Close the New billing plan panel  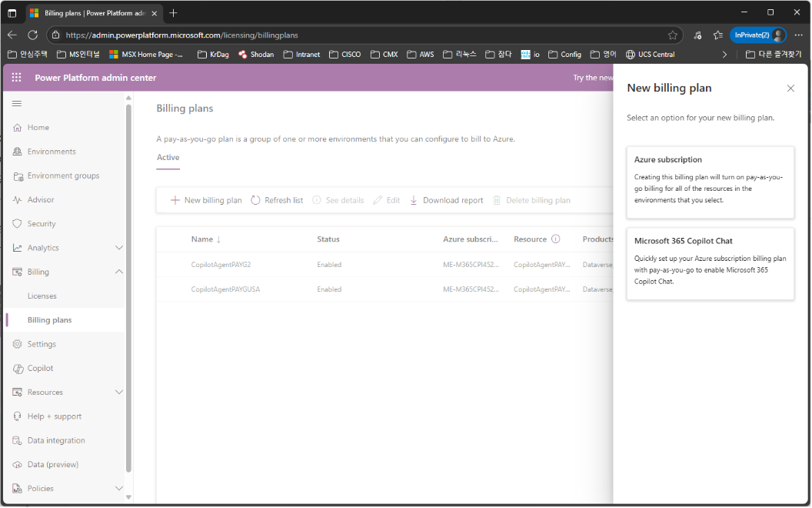coord(790,88)
